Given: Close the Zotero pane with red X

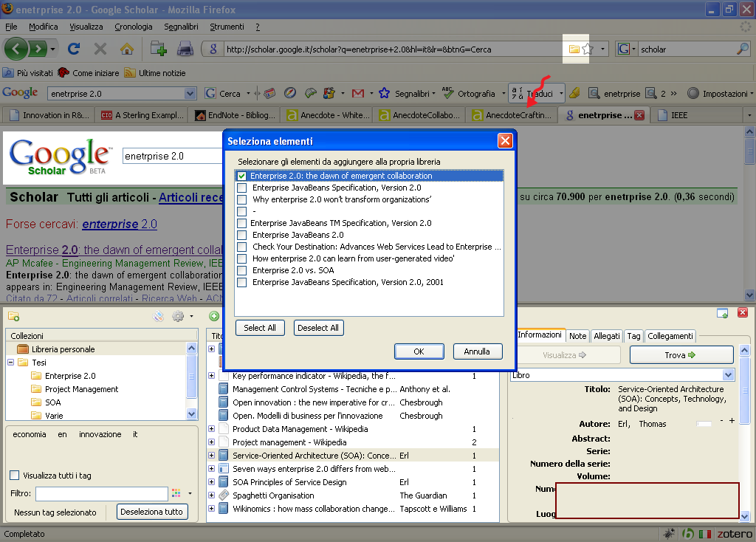Looking at the screenshot, I should [x=743, y=312].
